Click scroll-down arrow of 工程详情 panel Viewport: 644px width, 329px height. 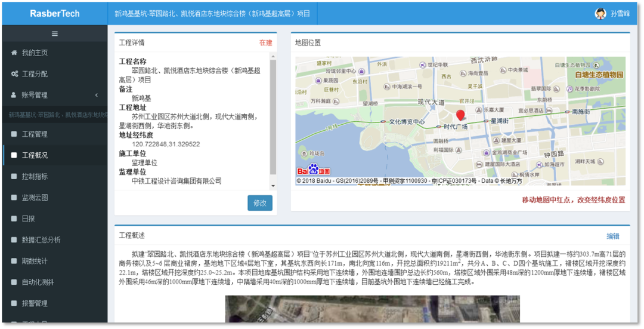(x=273, y=186)
